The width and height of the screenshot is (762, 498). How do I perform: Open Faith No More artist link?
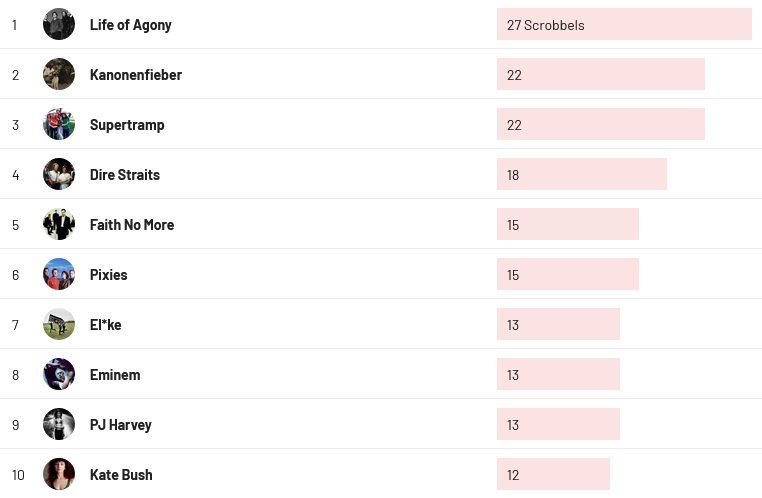132,225
